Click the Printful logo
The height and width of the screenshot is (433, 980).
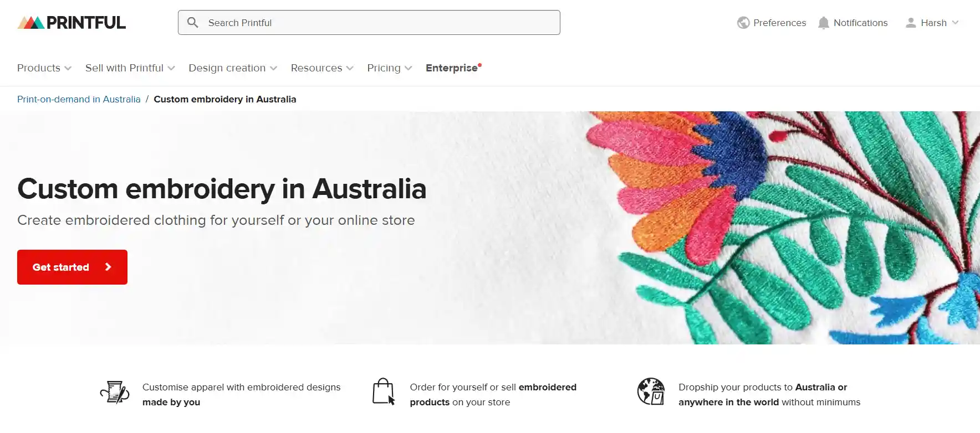(72, 23)
